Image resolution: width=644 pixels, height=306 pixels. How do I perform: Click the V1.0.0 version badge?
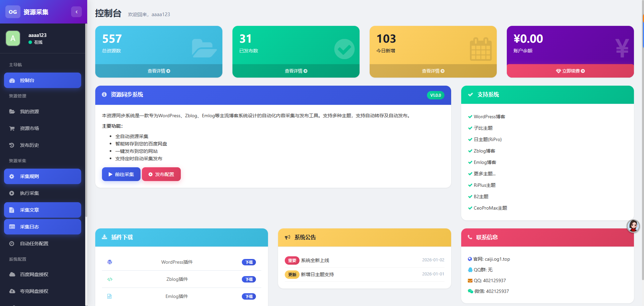pyautogui.click(x=435, y=95)
